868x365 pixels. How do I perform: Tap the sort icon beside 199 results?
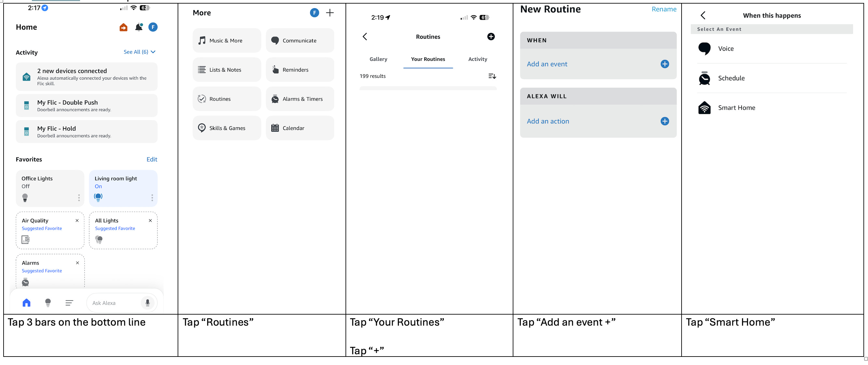492,76
